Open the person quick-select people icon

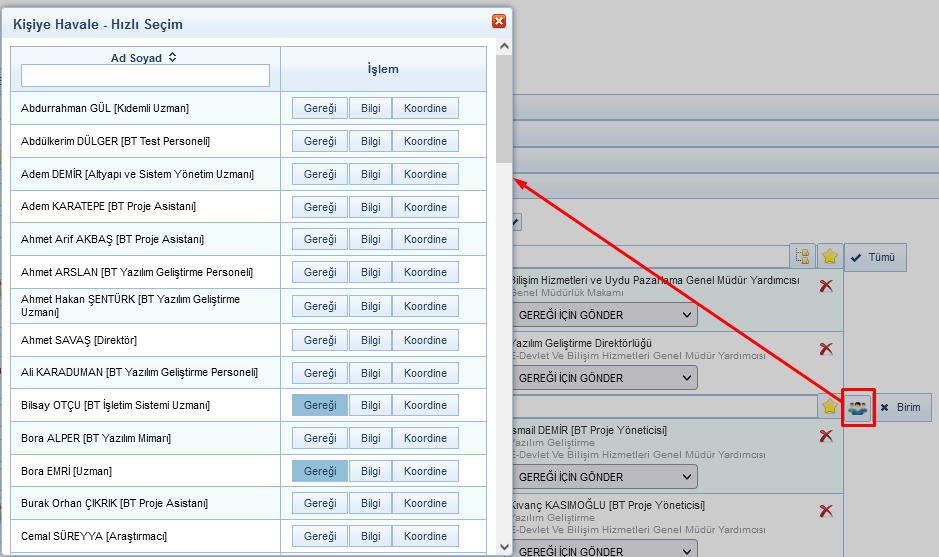(x=857, y=407)
